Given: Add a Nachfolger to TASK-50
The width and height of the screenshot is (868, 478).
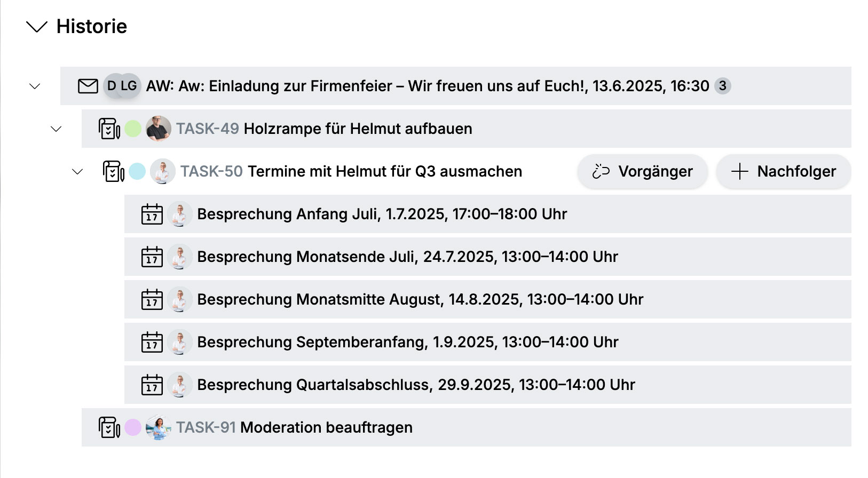Looking at the screenshot, I should (783, 171).
